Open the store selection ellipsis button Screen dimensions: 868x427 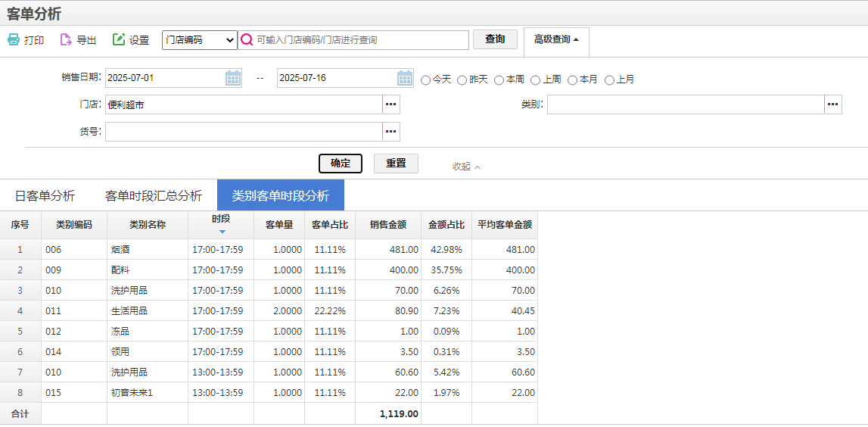coord(390,104)
